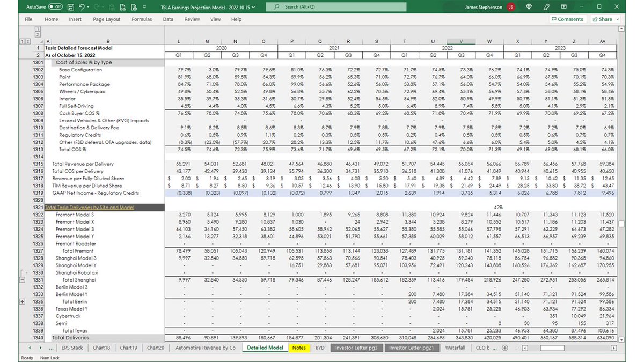
Task: Open the Review ribbon tab
Action: [x=192, y=19]
